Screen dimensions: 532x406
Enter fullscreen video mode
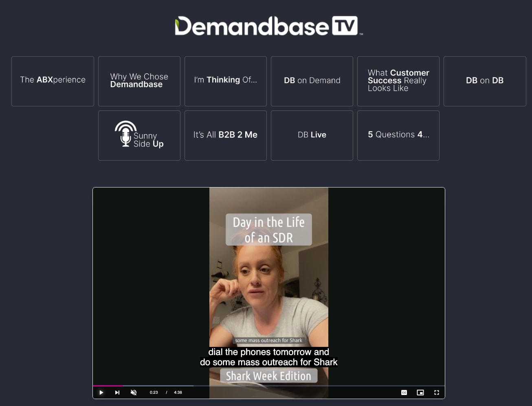pos(437,393)
